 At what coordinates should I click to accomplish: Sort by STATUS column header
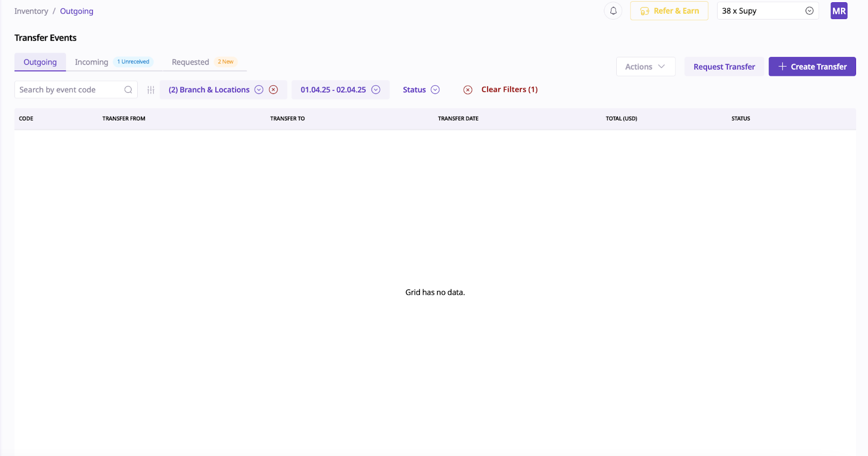[741, 118]
